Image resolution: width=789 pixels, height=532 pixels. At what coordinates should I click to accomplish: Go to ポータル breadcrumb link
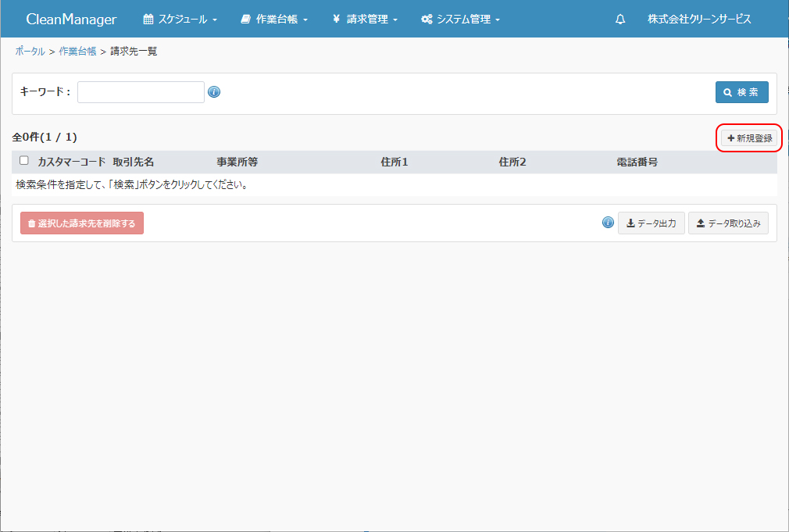click(x=30, y=52)
